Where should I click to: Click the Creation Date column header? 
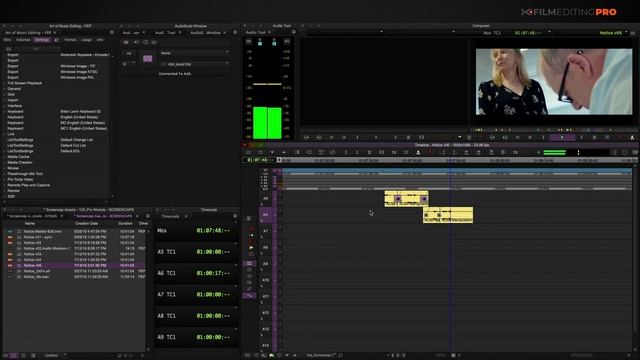[86, 223]
